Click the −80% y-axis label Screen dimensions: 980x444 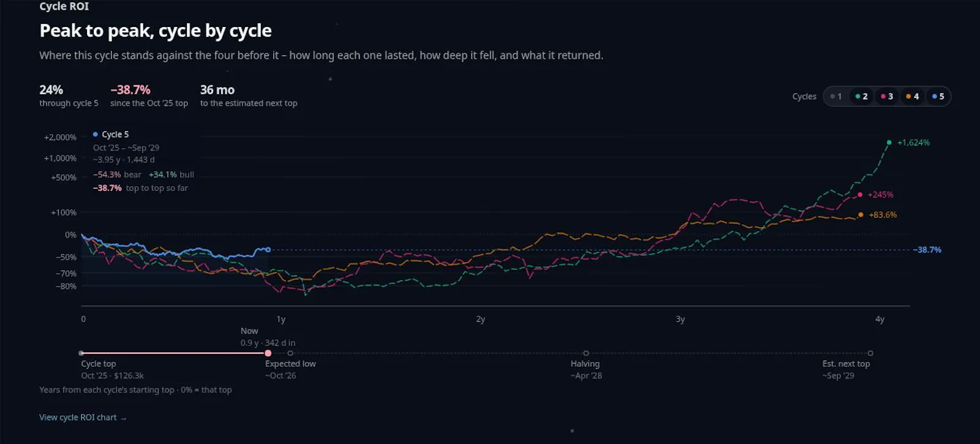66,286
